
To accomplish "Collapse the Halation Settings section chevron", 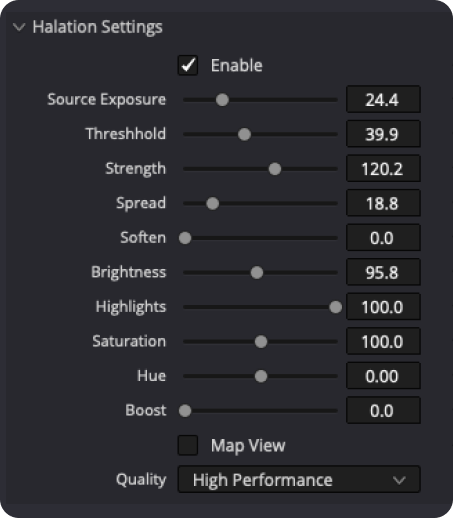I will (x=19, y=27).
